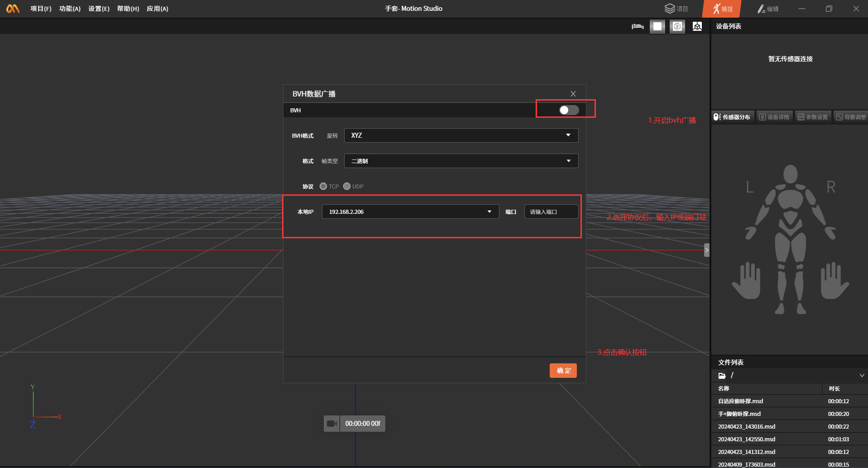
Task: Collapse the right panel with arrow handle
Action: pos(706,250)
